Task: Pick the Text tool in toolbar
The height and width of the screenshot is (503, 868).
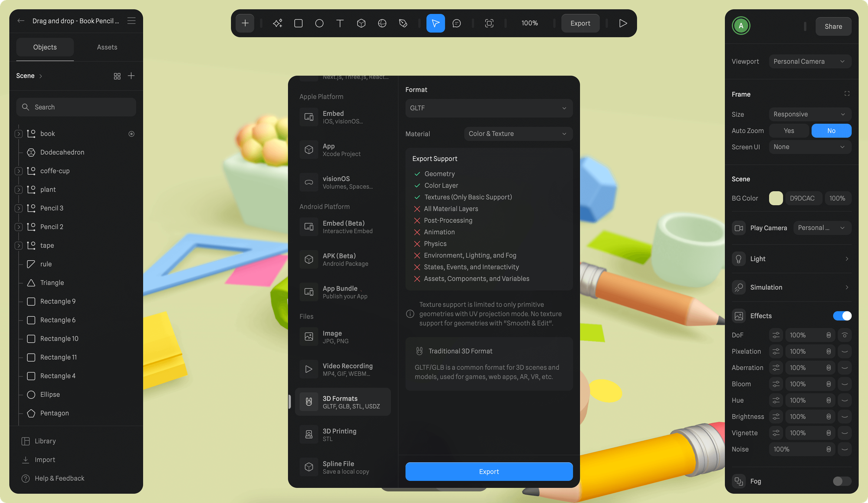Action: (x=340, y=23)
